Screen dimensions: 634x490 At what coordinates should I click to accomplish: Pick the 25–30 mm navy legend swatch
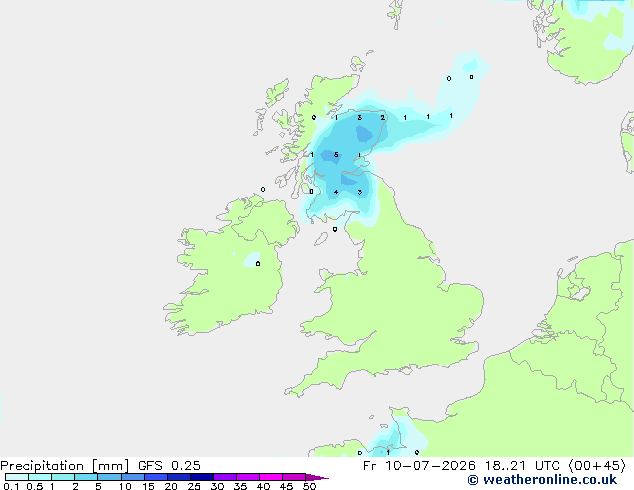point(202,477)
